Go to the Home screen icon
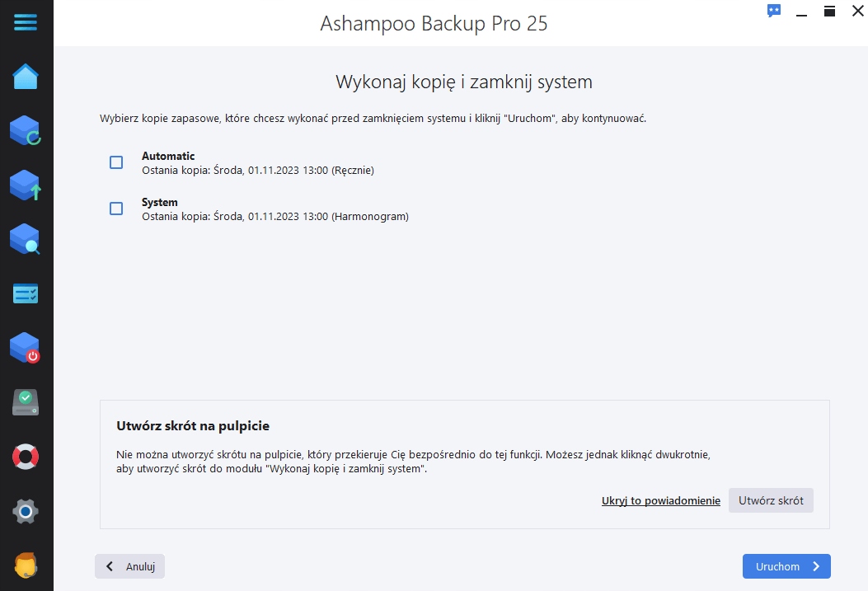868x591 pixels. (26, 77)
